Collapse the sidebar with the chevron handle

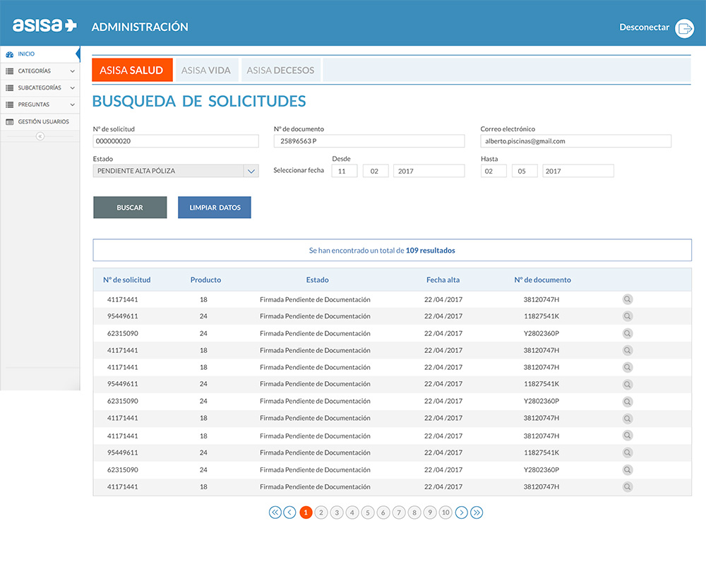(40, 136)
